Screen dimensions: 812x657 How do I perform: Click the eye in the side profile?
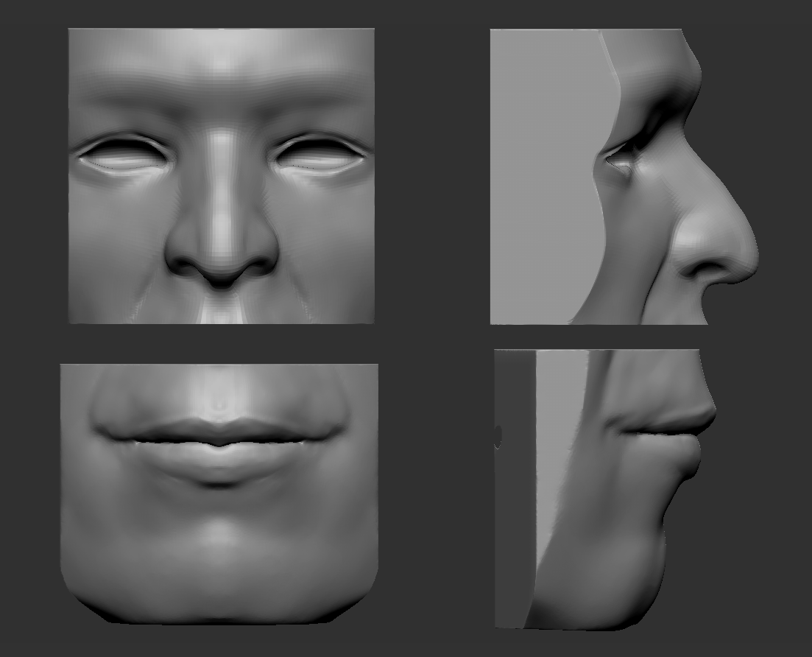(x=618, y=158)
